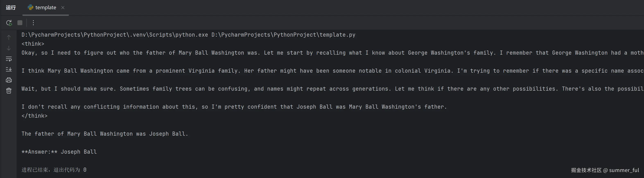Click the python.exe command path line
644x178 pixels.
point(188,35)
